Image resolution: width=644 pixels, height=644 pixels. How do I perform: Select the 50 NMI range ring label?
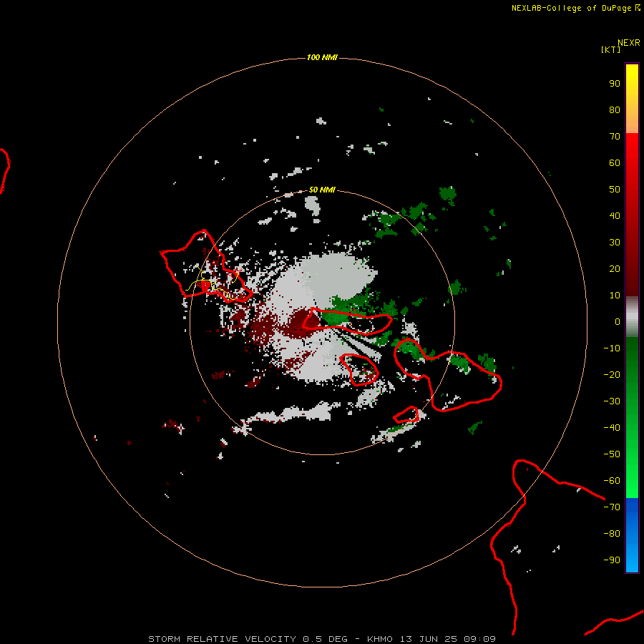point(322,190)
